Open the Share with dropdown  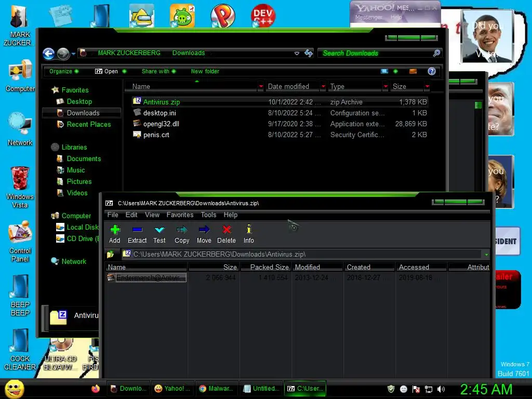[159, 71]
